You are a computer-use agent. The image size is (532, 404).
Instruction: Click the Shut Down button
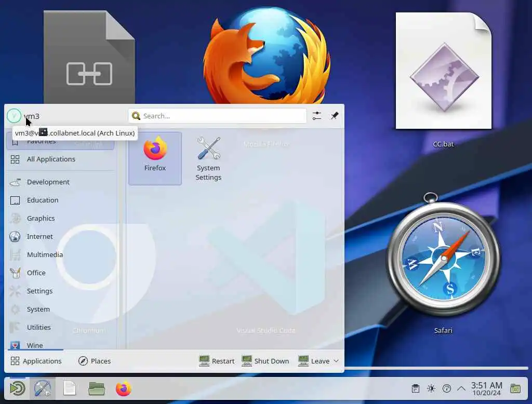(265, 361)
